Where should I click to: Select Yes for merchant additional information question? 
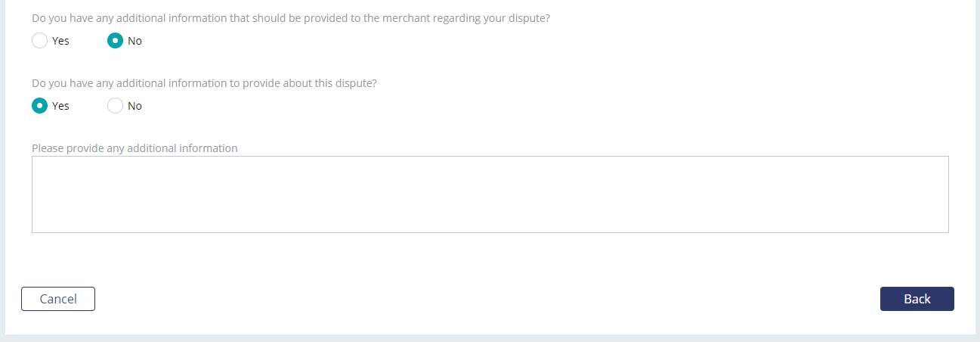click(39, 41)
